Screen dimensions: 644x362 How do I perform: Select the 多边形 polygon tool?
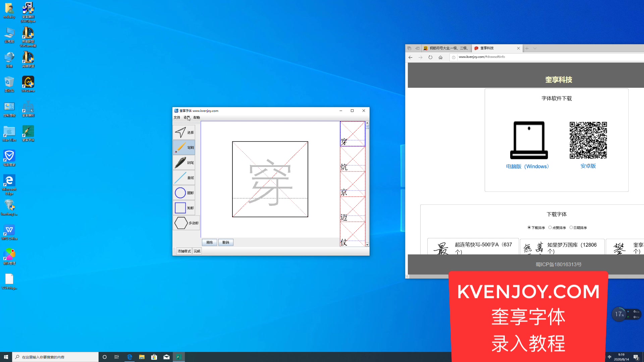[186, 223]
